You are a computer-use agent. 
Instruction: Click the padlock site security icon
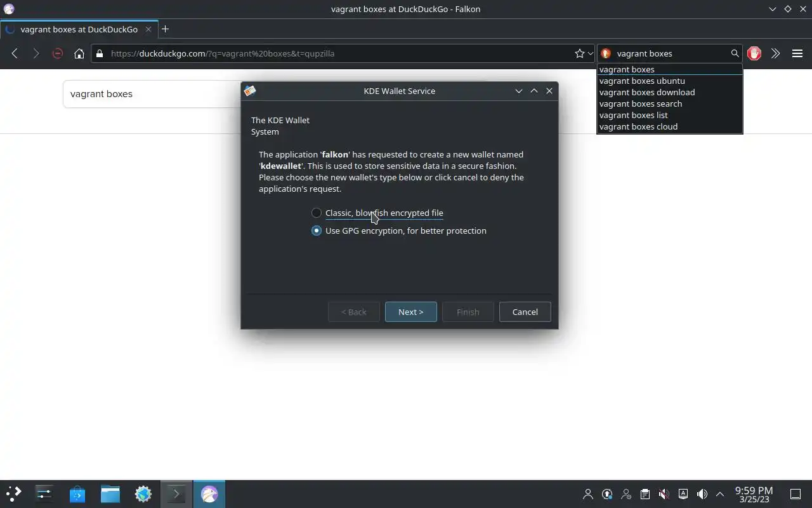coord(99,53)
